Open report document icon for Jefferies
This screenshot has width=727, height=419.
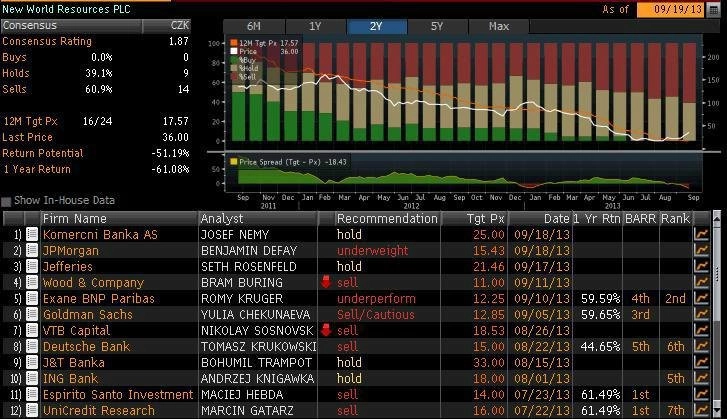[x=32, y=267]
